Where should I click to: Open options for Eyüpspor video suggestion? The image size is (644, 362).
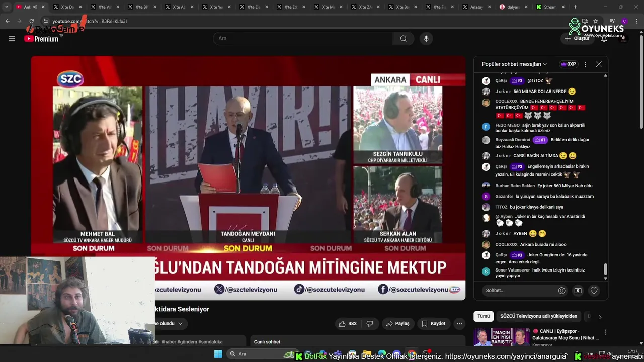pyautogui.click(x=606, y=332)
